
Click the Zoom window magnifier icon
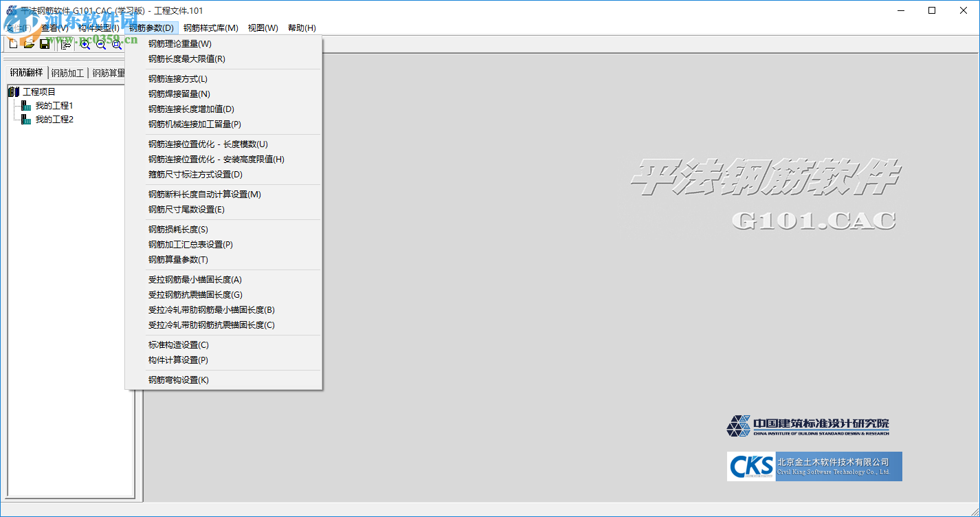click(x=117, y=44)
